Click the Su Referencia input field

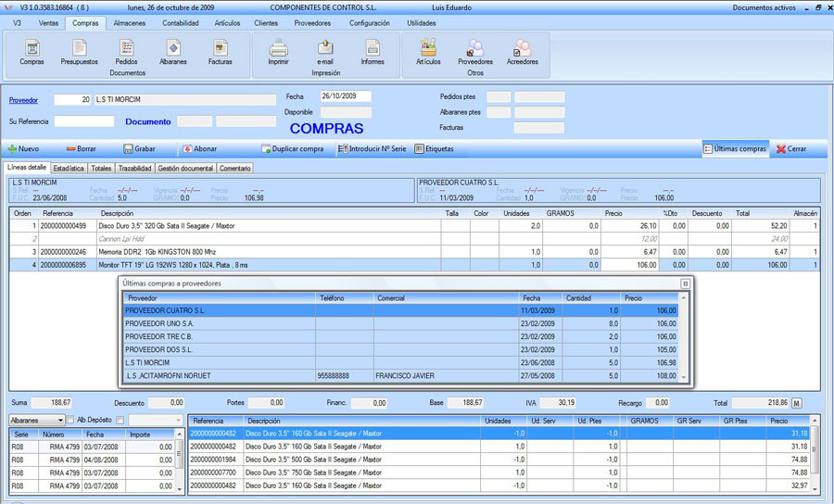[x=84, y=121]
